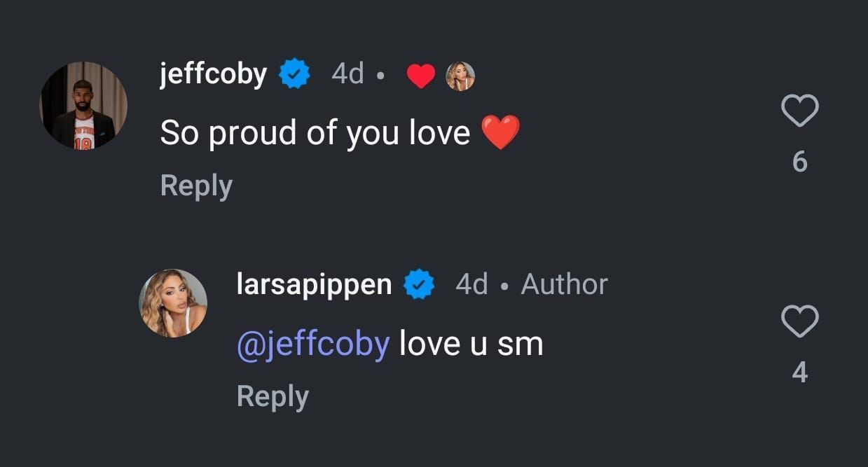View the 6 likes on jeffcoby's comment
The width and height of the screenshot is (868, 467).
(x=799, y=162)
